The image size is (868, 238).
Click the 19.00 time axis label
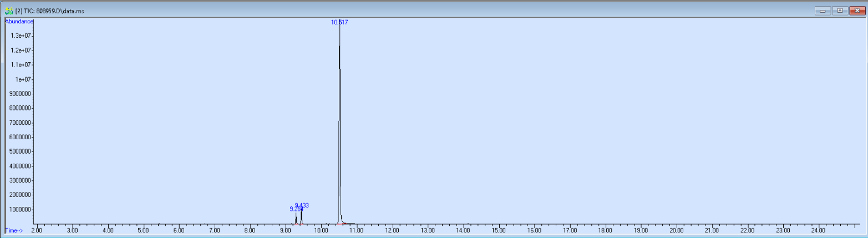(x=641, y=230)
